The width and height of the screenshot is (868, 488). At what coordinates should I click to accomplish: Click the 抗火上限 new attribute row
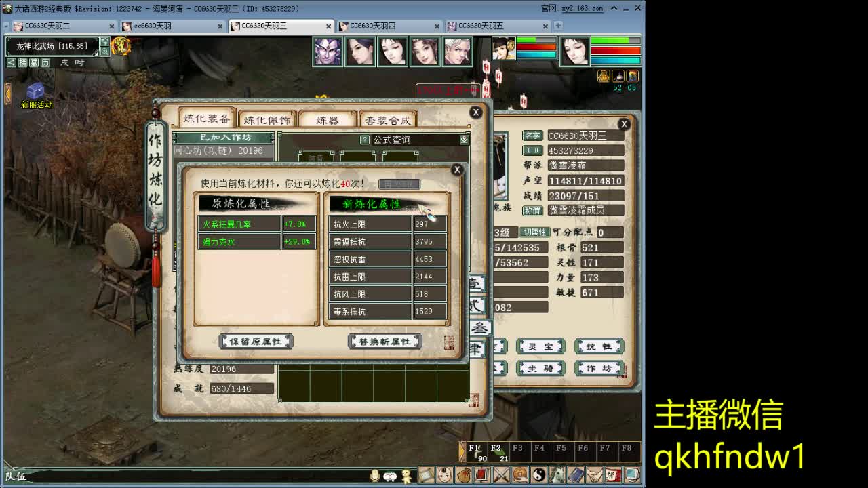pos(389,224)
